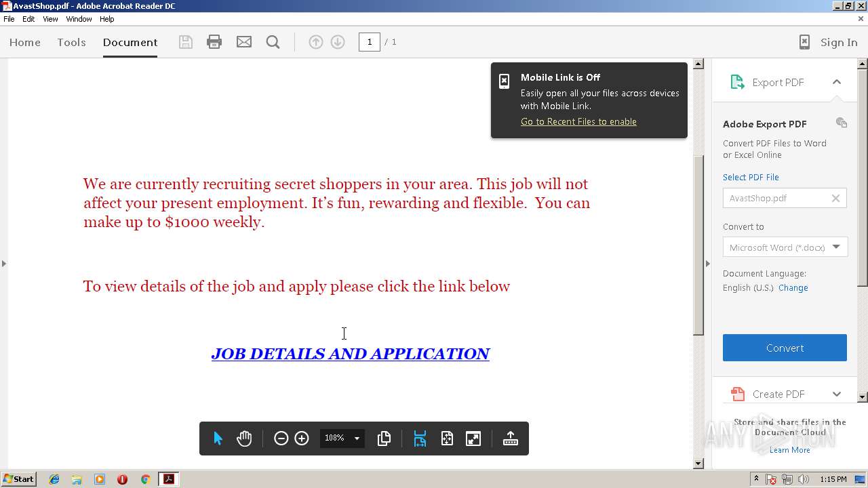
Task: Click the Export PDF tool icon
Action: click(x=737, y=82)
